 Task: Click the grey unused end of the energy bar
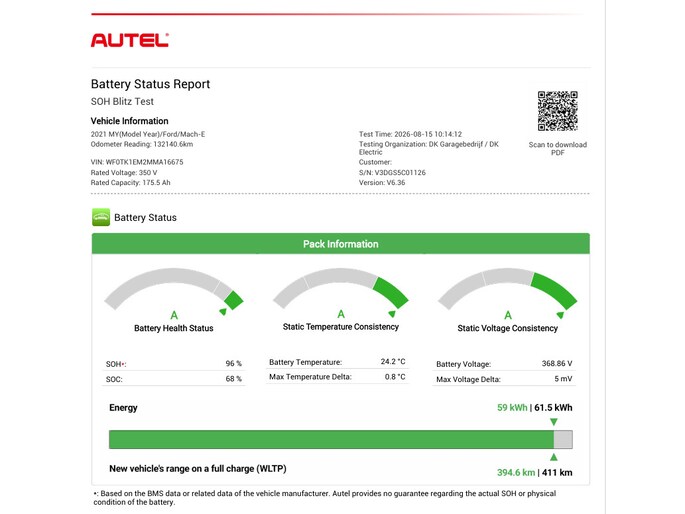(563, 439)
